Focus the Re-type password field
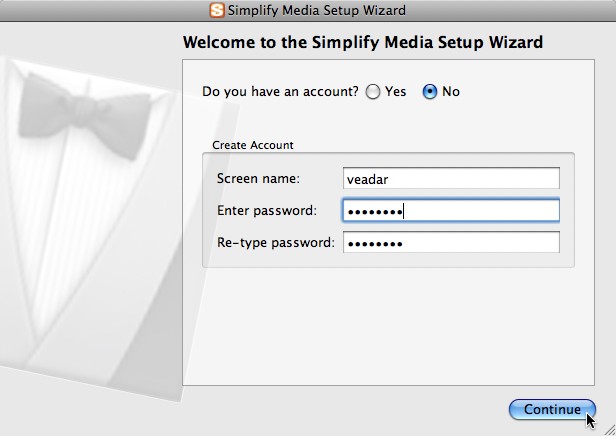616x436 pixels. point(450,243)
